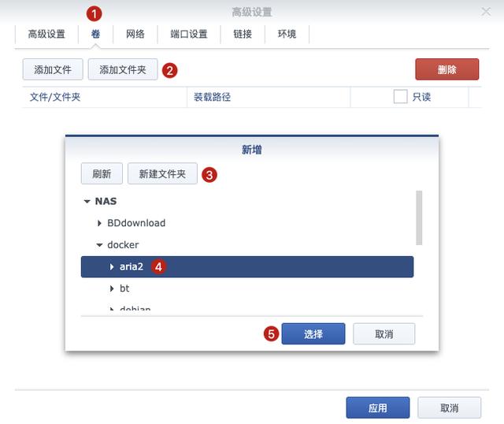Click the 添加文件夹 button
Viewport: 504px width, 424px height.
123,69
